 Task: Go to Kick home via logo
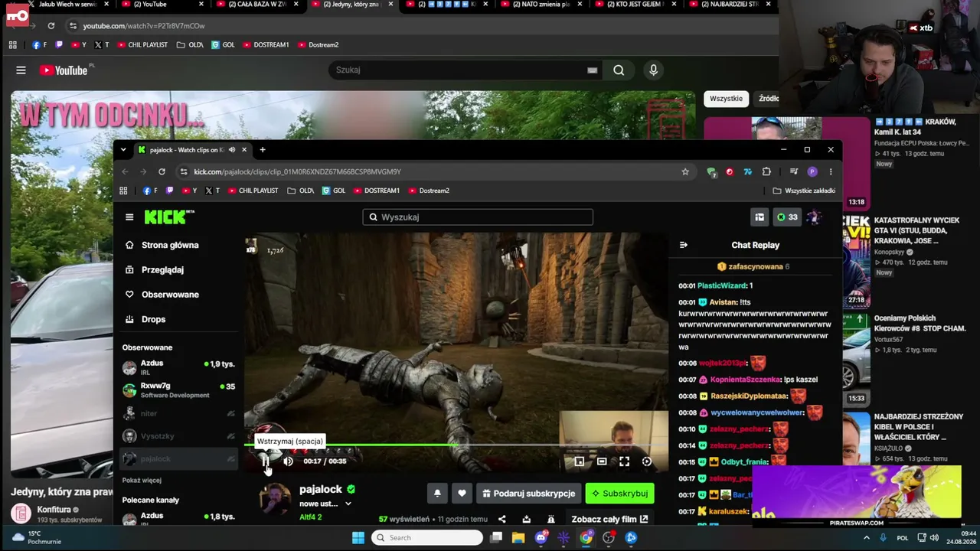click(169, 217)
